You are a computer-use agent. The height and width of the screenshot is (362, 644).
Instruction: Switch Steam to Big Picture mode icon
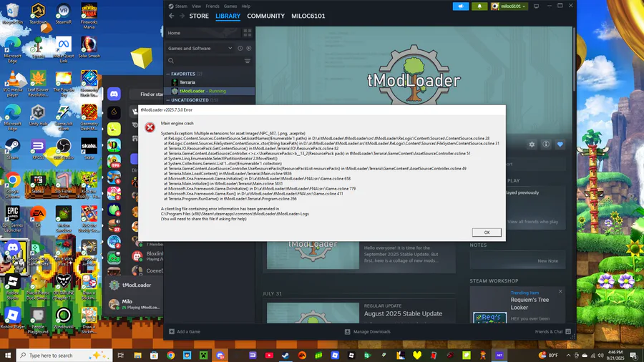coord(536,6)
